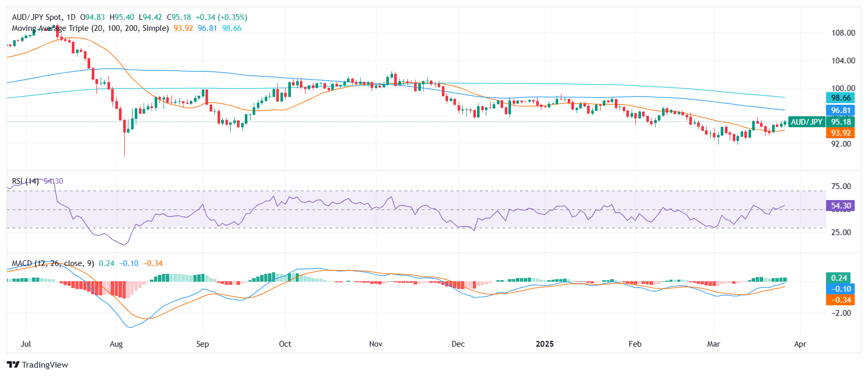The height and width of the screenshot is (376, 868).
Task: Click the orange -0.34 signal line tag
Action: (x=840, y=300)
